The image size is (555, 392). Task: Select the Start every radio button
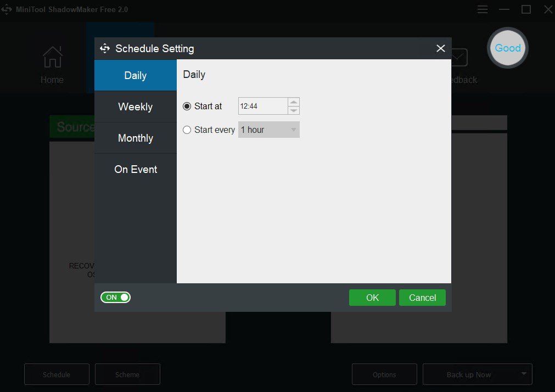click(x=187, y=130)
